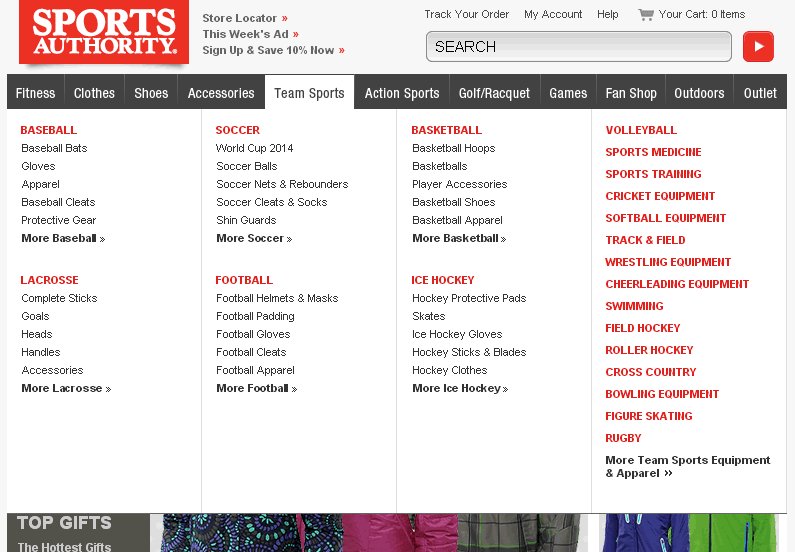Expand More Football
The height and width of the screenshot is (552, 795).
(x=257, y=388)
